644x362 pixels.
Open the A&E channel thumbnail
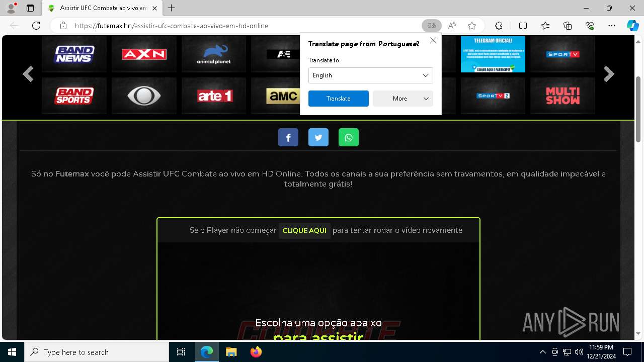click(276, 54)
